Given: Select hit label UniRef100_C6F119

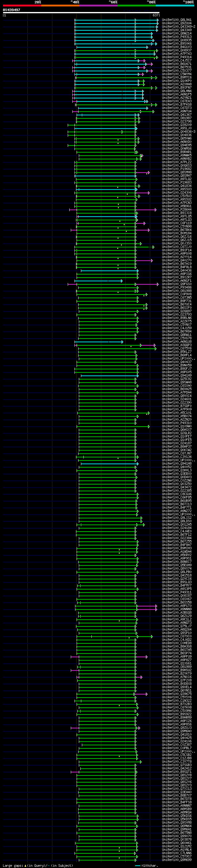Looking at the screenshot, I should (177, 223).
